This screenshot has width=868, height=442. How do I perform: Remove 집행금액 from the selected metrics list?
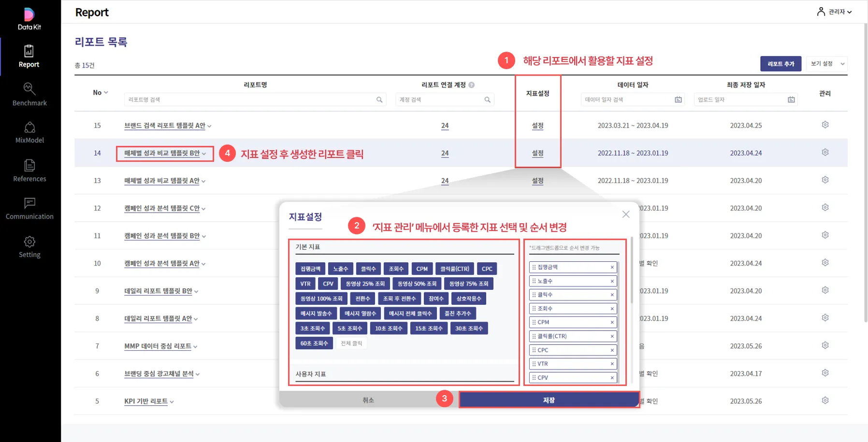coord(612,267)
